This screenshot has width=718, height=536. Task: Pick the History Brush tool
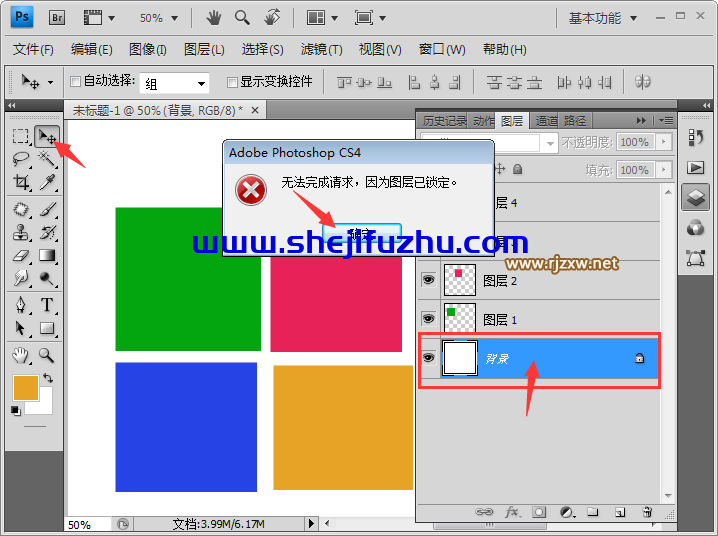tap(47, 233)
